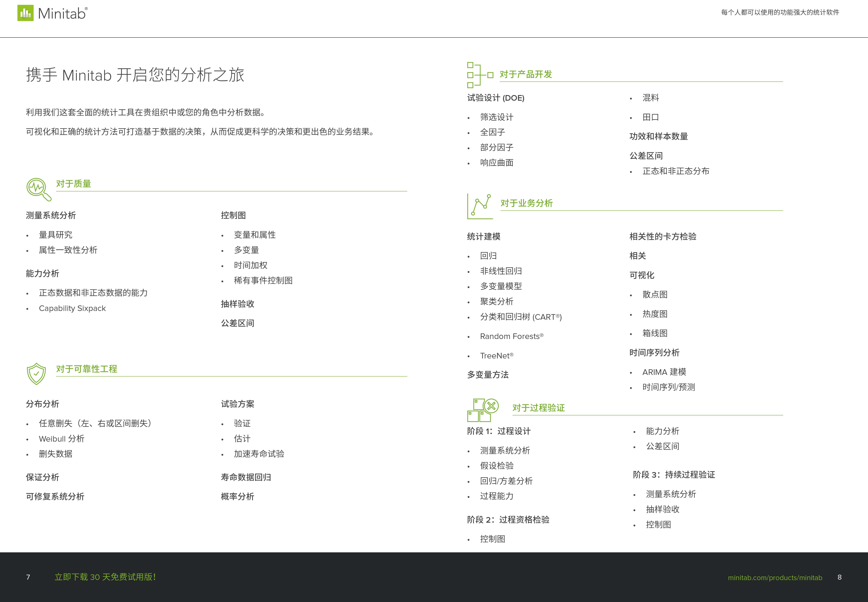The width and height of the screenshot is (868, 602).
Task: Click the Minitab logo icon
Action: pos(25,13)
